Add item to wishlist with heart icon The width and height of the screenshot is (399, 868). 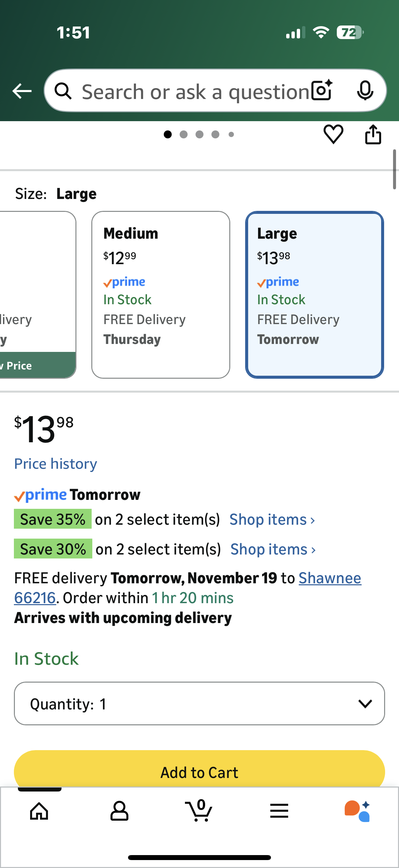click(333, 134)
